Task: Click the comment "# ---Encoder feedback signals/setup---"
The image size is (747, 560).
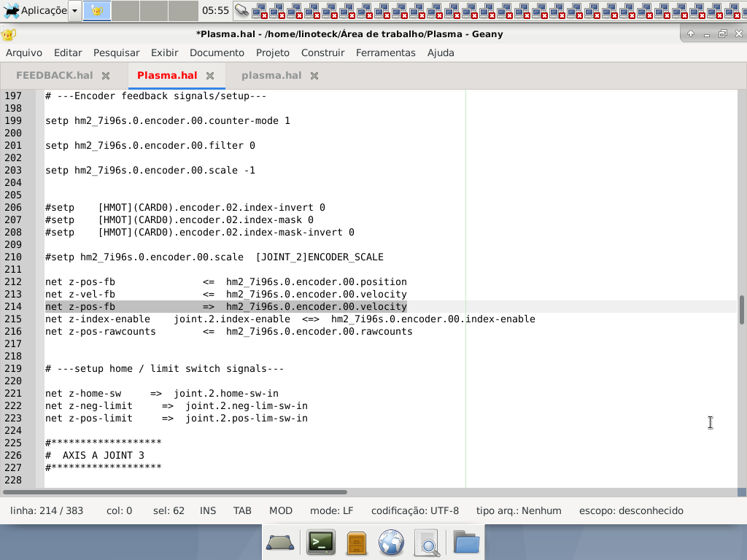Action: click(x=156, y=96)
